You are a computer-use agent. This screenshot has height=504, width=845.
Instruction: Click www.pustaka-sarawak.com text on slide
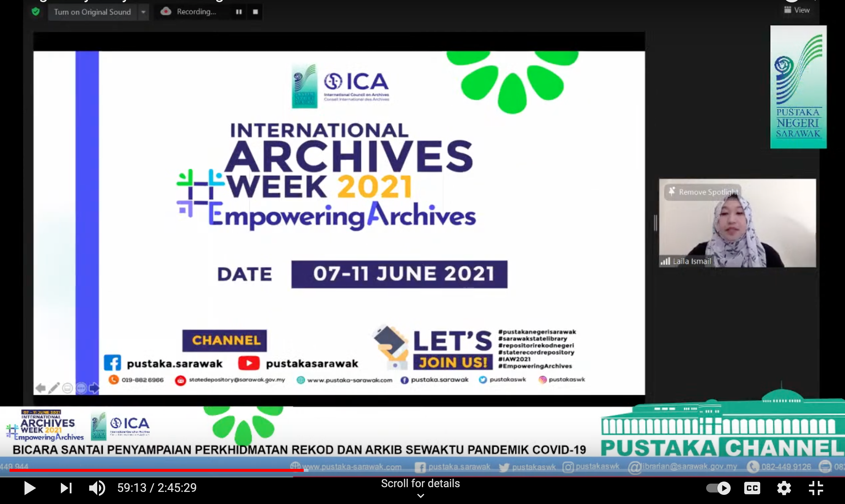tap(350, 380)
